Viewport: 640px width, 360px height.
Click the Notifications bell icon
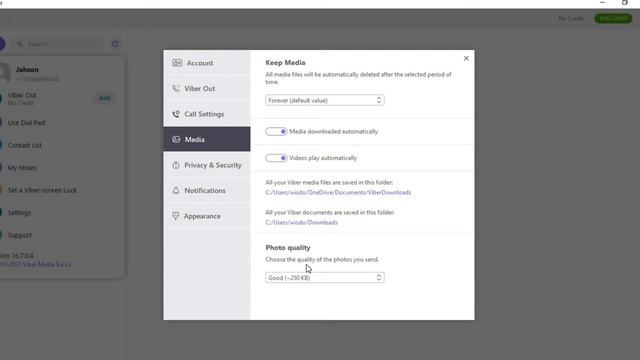tap(176, 190)
